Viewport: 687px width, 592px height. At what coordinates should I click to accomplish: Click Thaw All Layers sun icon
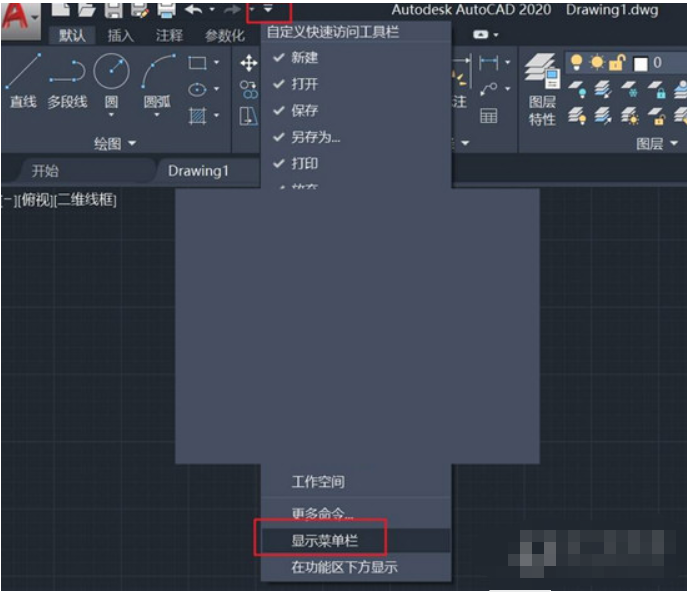point(630,116)
